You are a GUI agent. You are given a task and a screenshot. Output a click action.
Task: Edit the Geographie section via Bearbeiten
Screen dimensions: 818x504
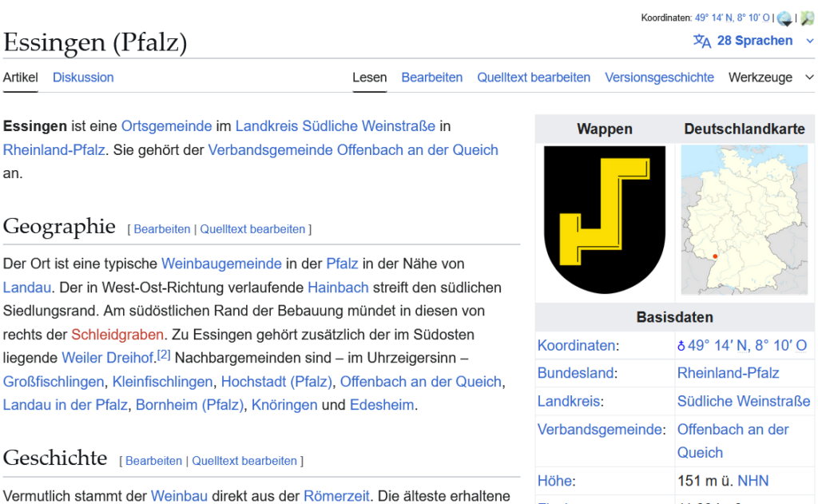[161, 229]
